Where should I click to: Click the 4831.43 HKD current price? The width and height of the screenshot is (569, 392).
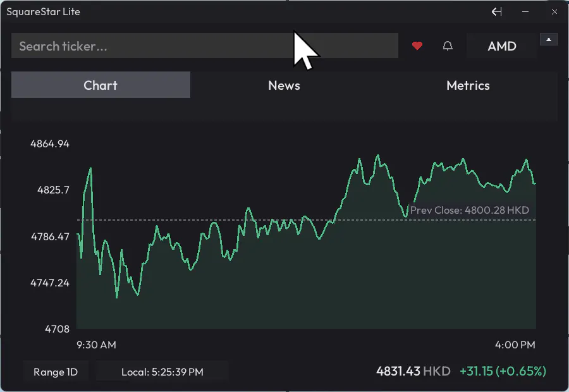413,371
